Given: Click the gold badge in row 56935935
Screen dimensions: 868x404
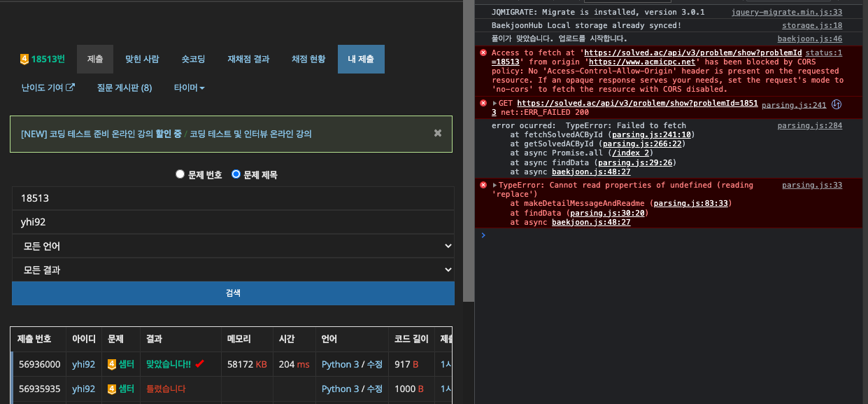Looking at the screenshot, I should [x=111, y=389].
